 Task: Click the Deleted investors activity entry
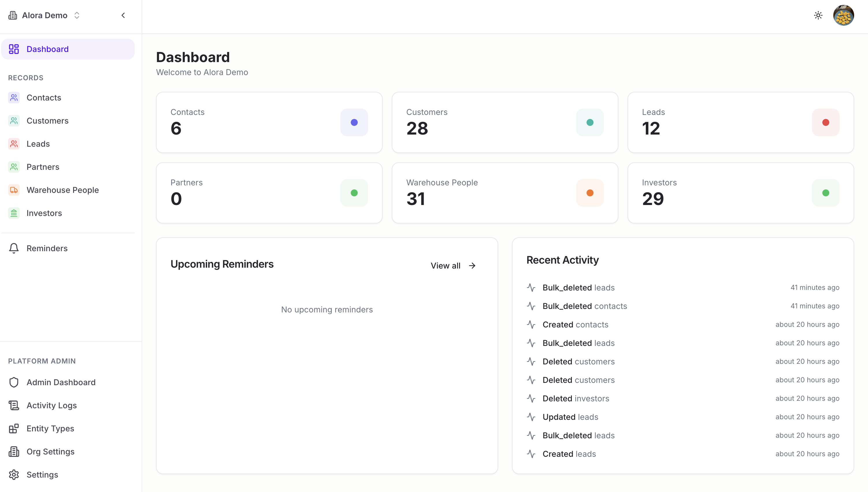(576, 398)
